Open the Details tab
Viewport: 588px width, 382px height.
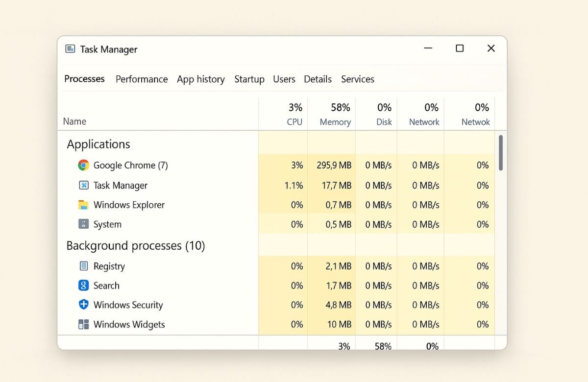[x=318, y=79]
